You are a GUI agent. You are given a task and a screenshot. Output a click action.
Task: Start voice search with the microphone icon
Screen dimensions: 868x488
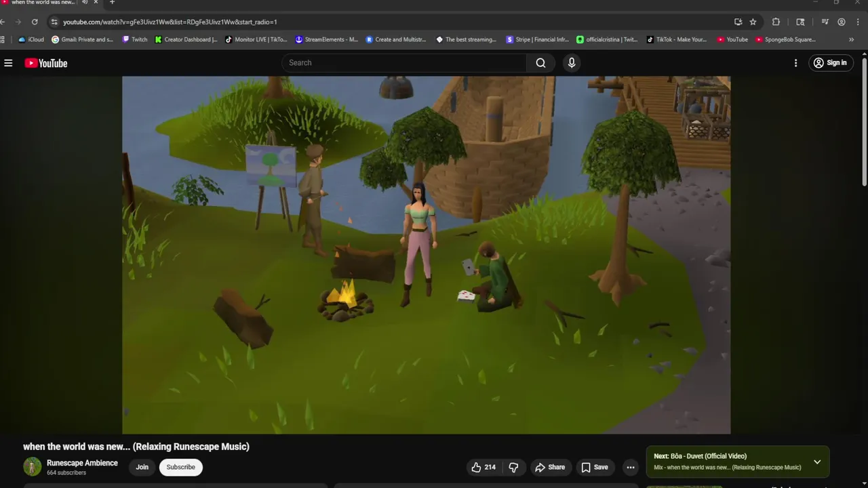coord(572,63)
